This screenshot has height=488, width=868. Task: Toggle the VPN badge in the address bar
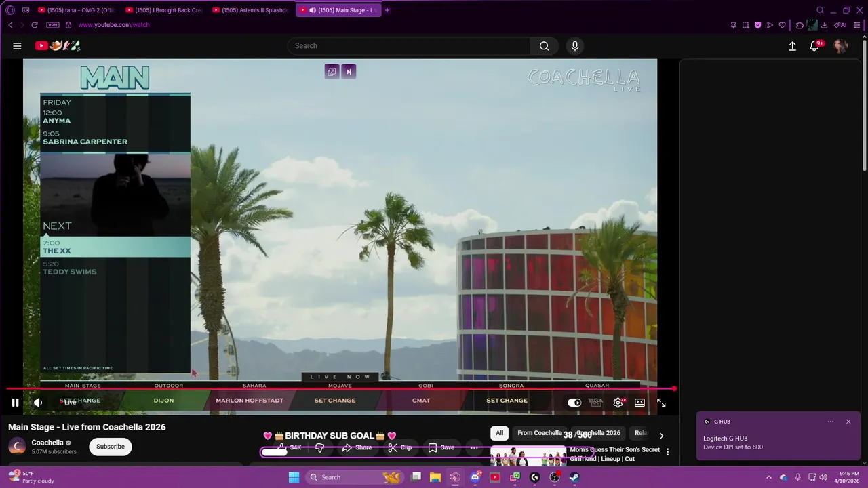coord(53,25)
